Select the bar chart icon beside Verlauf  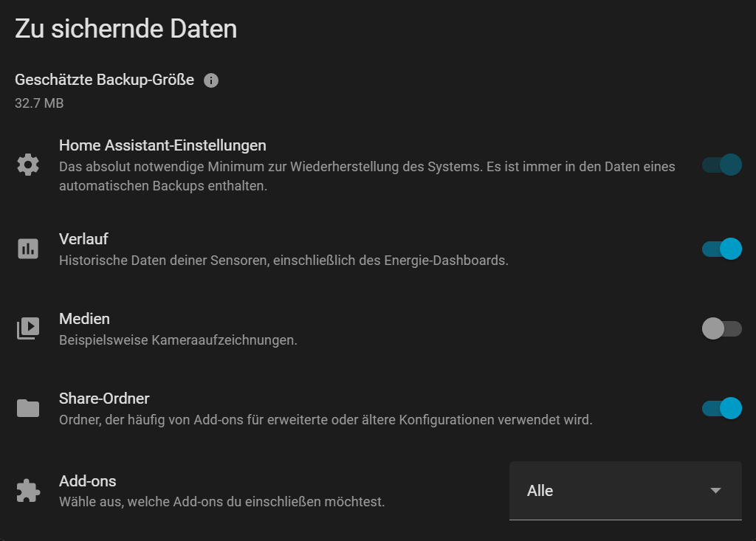click(x=27, y=249)
